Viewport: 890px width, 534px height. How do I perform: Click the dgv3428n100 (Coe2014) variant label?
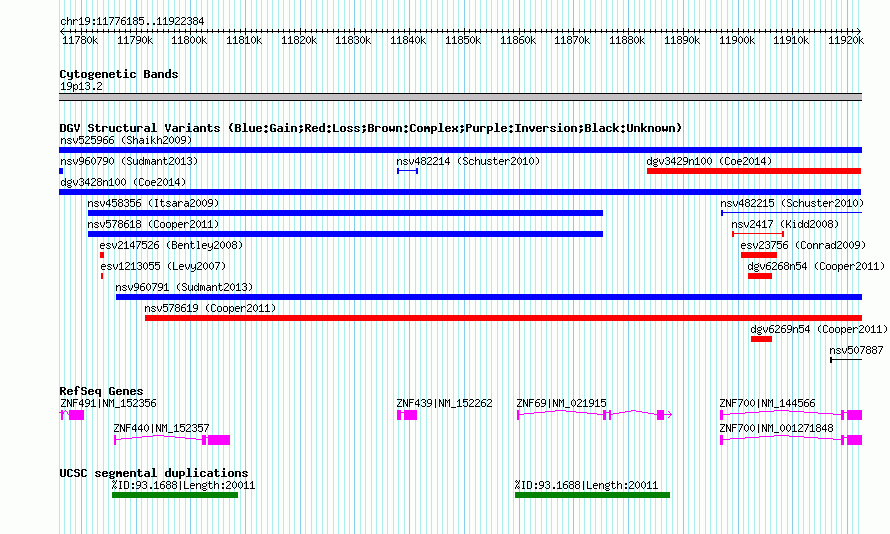[123, 182]
